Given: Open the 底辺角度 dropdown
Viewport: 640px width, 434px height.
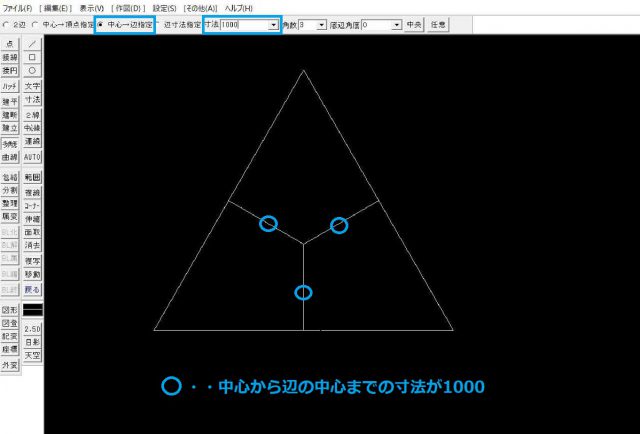Looking at the screenshot, I should click(x=397, y=24).
